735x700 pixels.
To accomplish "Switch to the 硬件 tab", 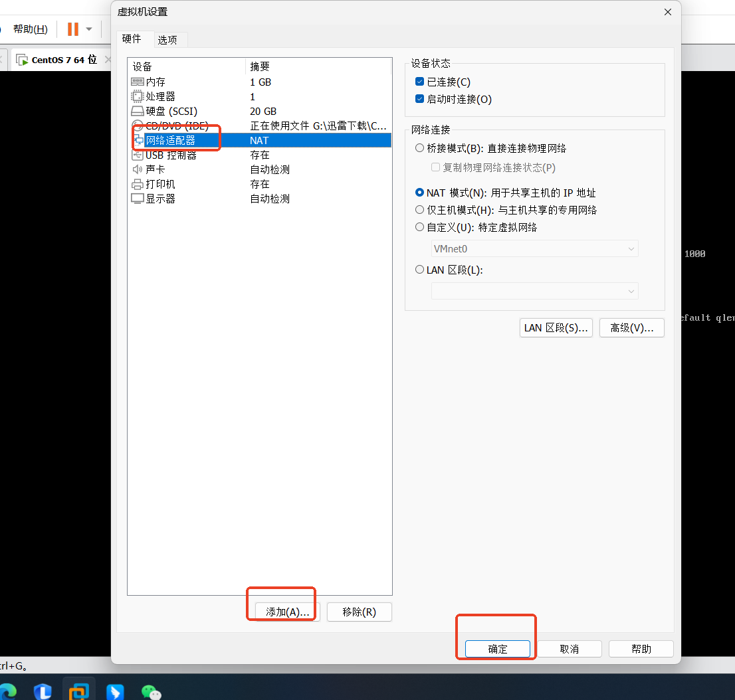I will point(132,39).
